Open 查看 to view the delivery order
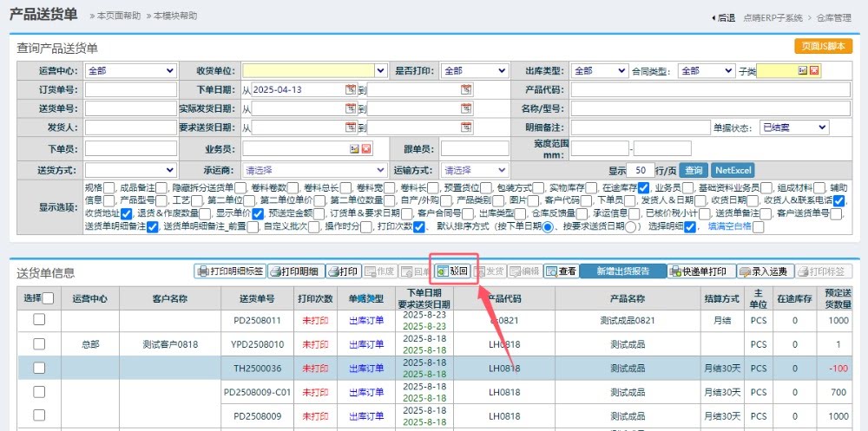Image resolution: width=868 pixels, height=431 pixels. (561, 271)
